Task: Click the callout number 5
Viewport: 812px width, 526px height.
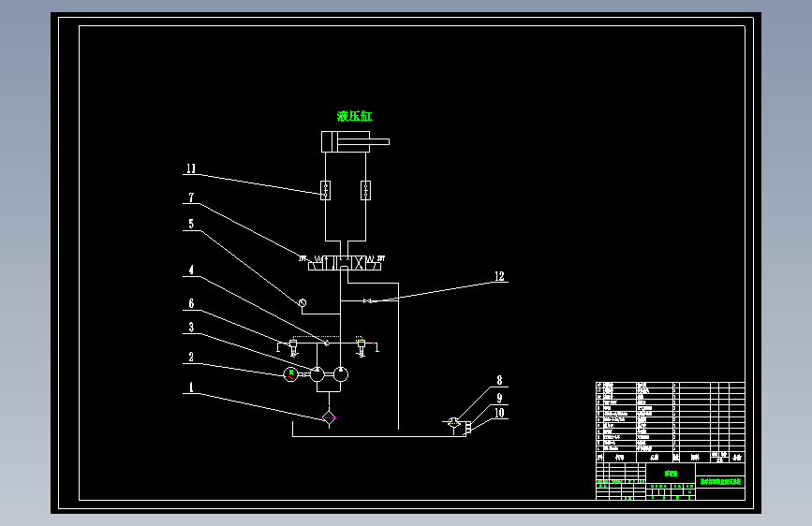Action: click(191, 224)
